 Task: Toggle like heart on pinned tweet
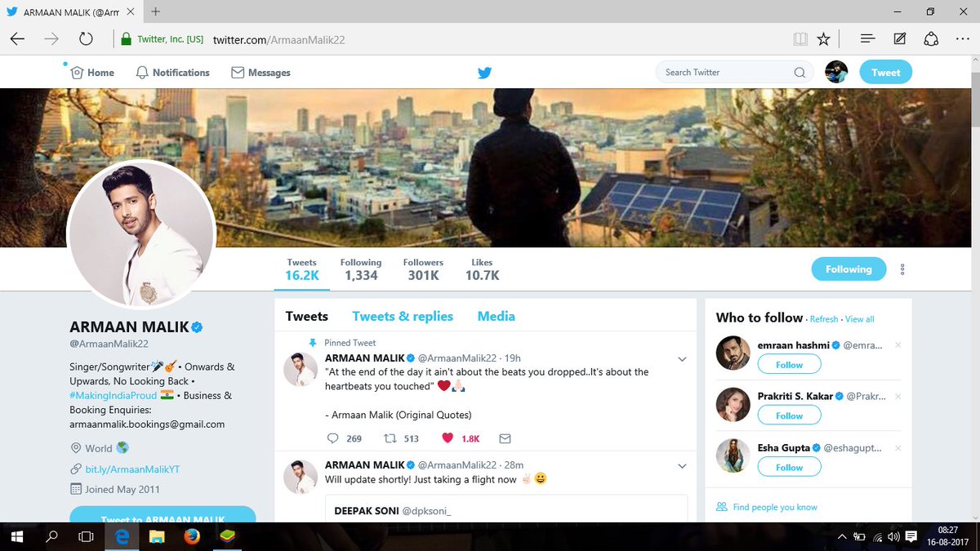pyautogui.click(x=447, y=438)
